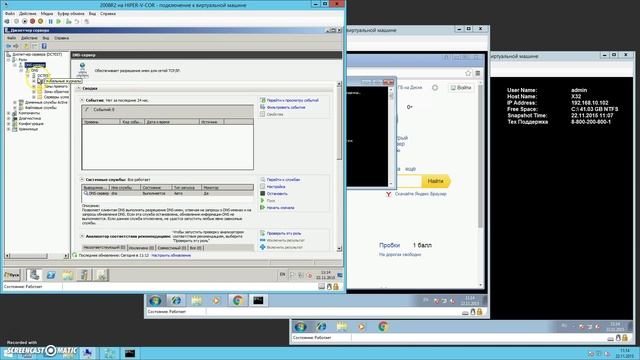The height and width of the screenshot is (360, 640).
Task: Click Войти button in Yandex page
Action: point(461,87)
